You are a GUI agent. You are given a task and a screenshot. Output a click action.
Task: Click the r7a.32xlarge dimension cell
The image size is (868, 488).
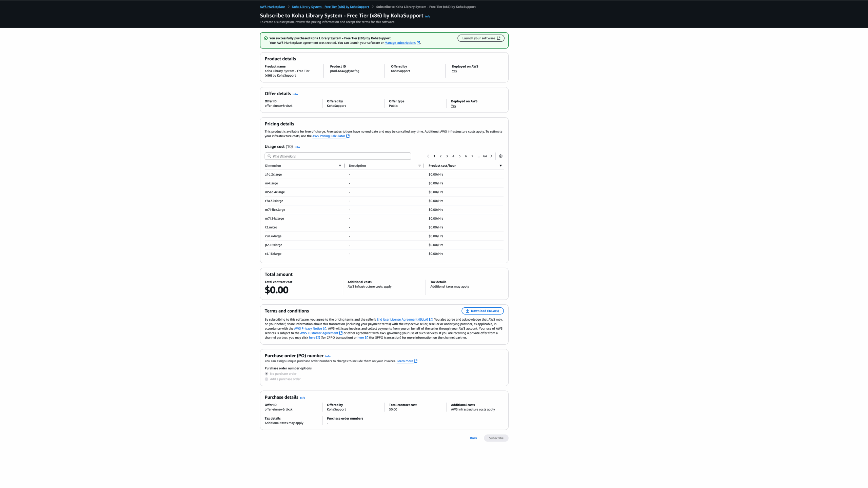tap(274, 201)
